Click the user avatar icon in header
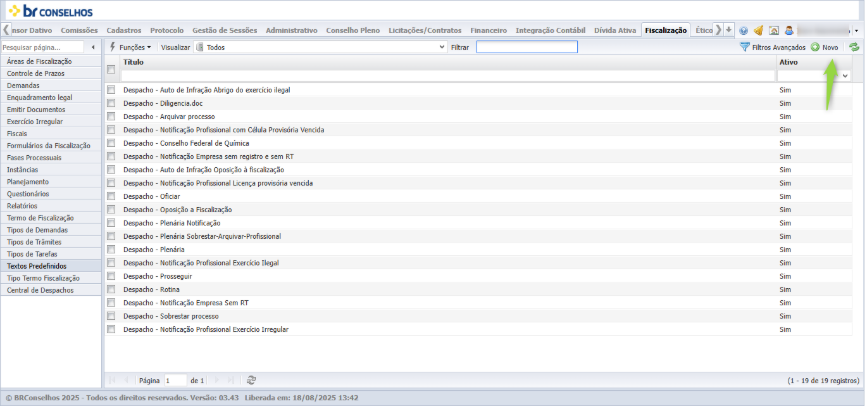The width and height of the screenshot is (865, 406). click(789, 31)
